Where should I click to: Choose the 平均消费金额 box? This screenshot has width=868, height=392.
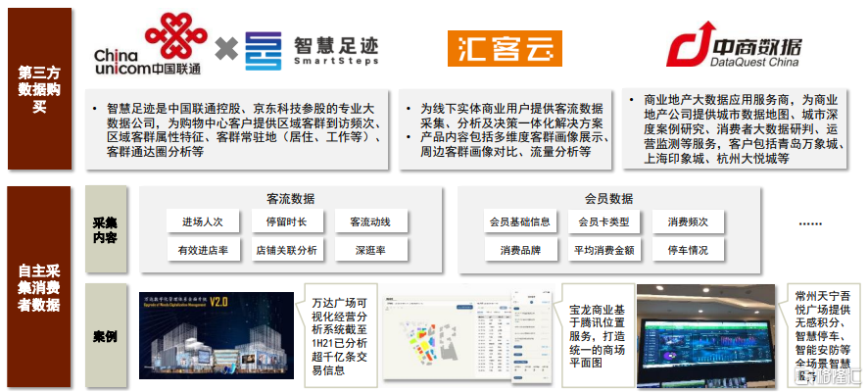click(x=603, y=250)
